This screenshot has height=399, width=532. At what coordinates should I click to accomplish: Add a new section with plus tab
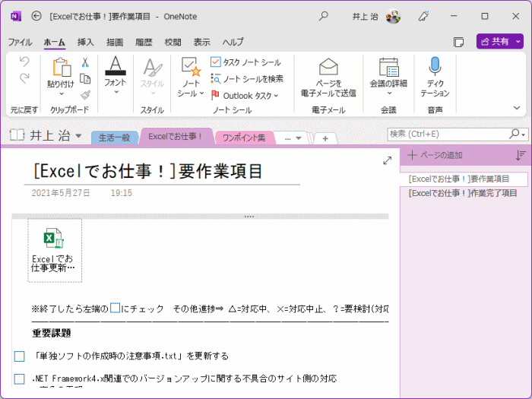[x=325, y=138]
